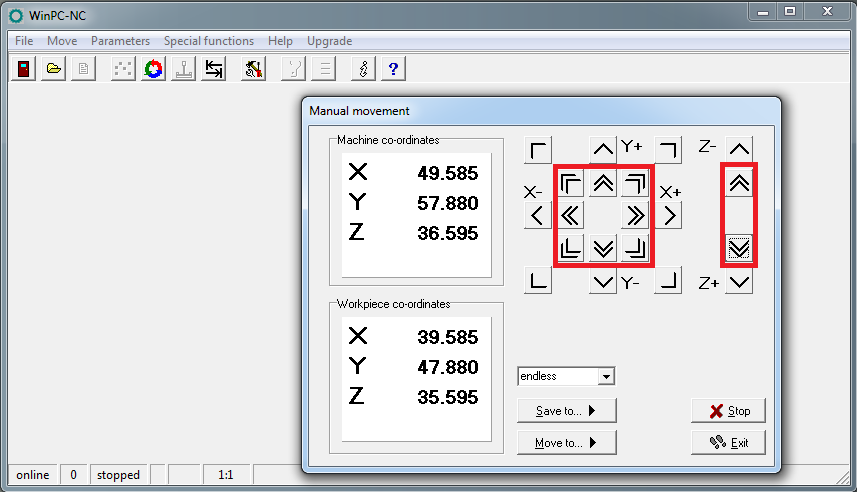Click fast Z+ double down arrow
The image size is (857, 492).
(739, 249)
